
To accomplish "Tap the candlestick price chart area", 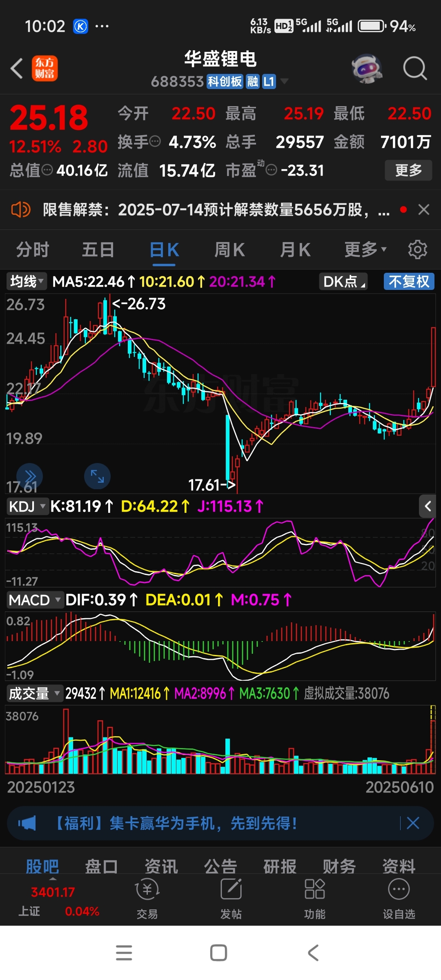I will (x=220, y=394).
